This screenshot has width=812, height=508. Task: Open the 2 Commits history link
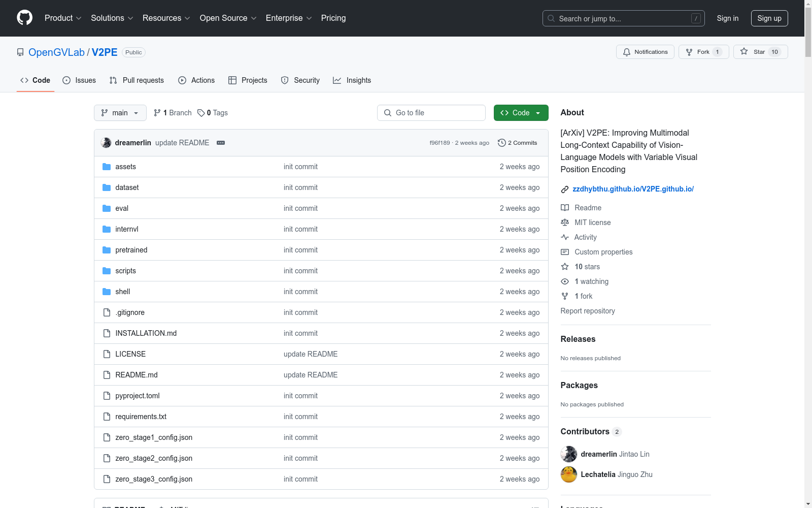(x=517, y=143)
